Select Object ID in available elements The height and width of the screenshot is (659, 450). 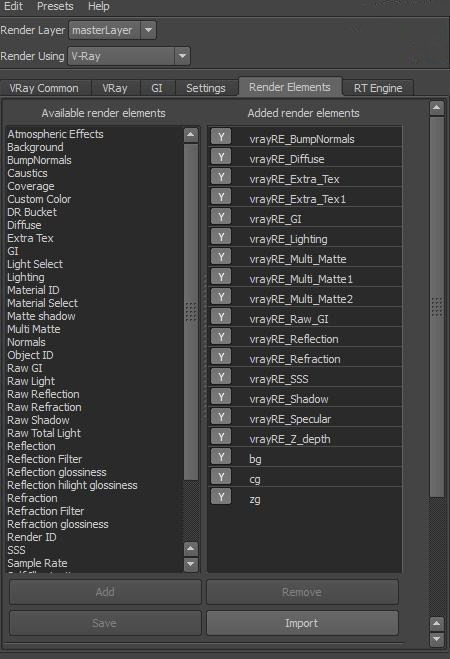coord(30,356)
